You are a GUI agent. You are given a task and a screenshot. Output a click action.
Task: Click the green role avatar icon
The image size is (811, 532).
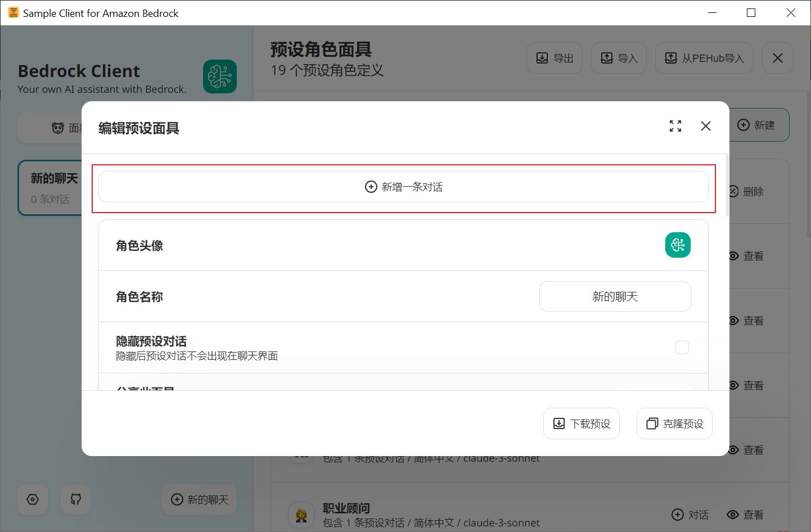(678, 245)
